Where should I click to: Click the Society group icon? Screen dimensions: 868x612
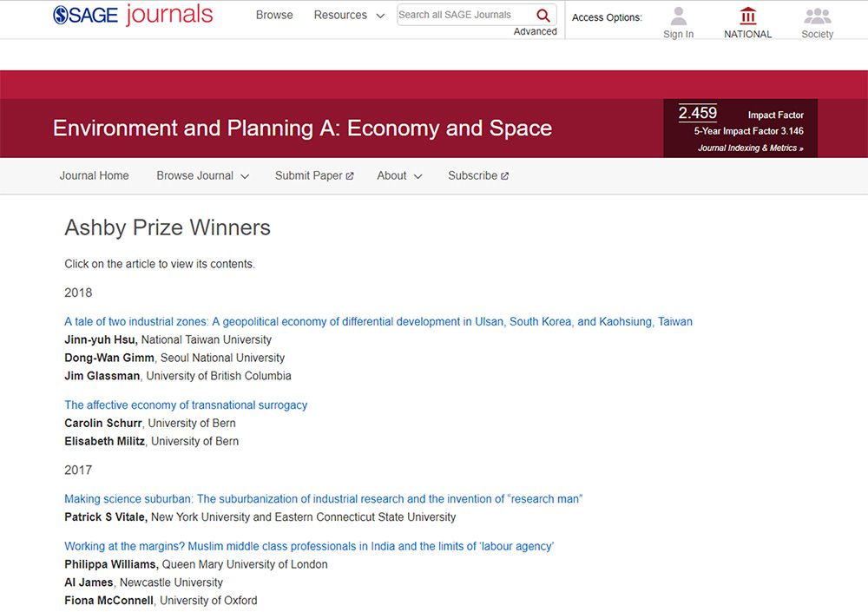817,16
